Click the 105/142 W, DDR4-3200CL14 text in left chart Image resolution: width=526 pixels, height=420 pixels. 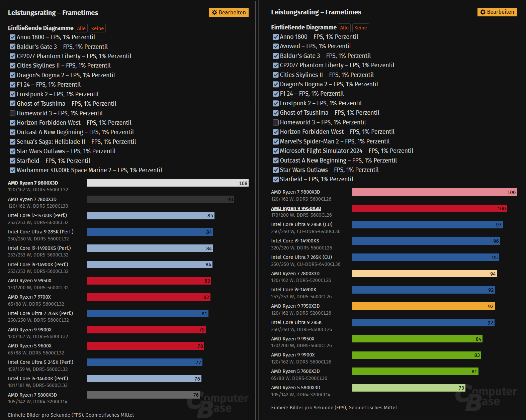(38, 402)
